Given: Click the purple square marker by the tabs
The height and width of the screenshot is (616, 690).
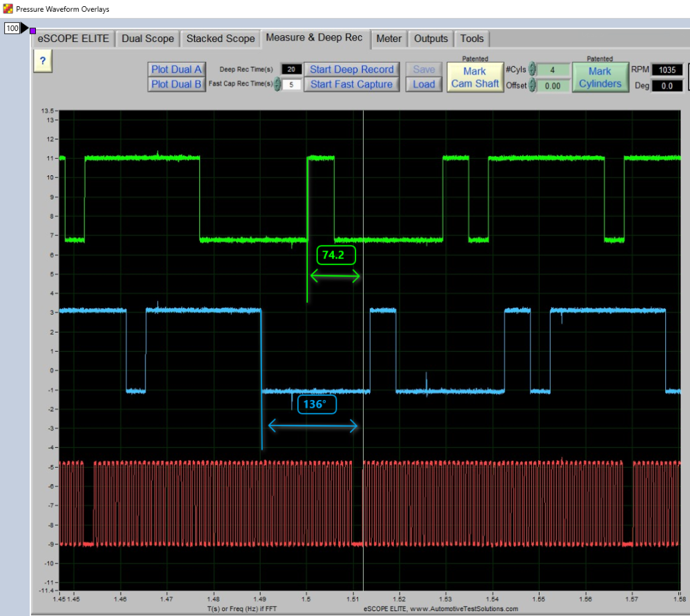Looking at the screenshot, I should pyautogui.click(x=32, y=31).
